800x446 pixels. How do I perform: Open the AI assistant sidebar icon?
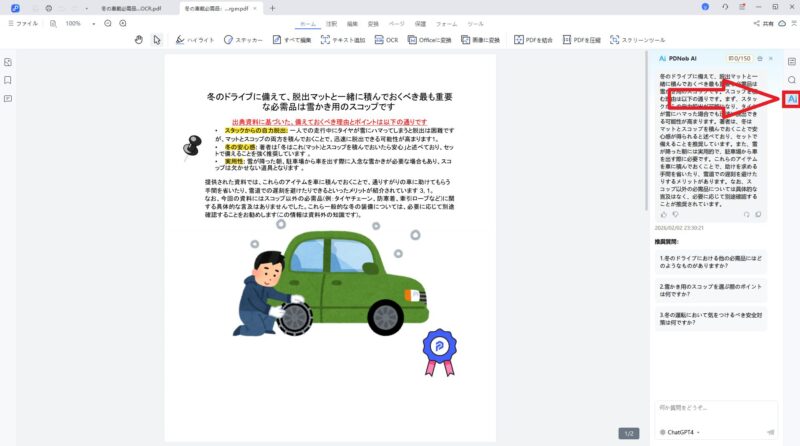[791, 99]
